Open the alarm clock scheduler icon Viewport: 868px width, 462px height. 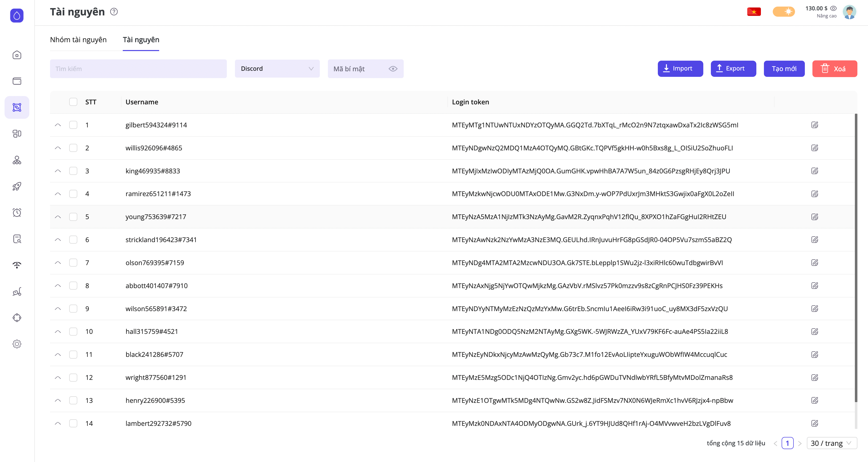click(x=17, y=213)
